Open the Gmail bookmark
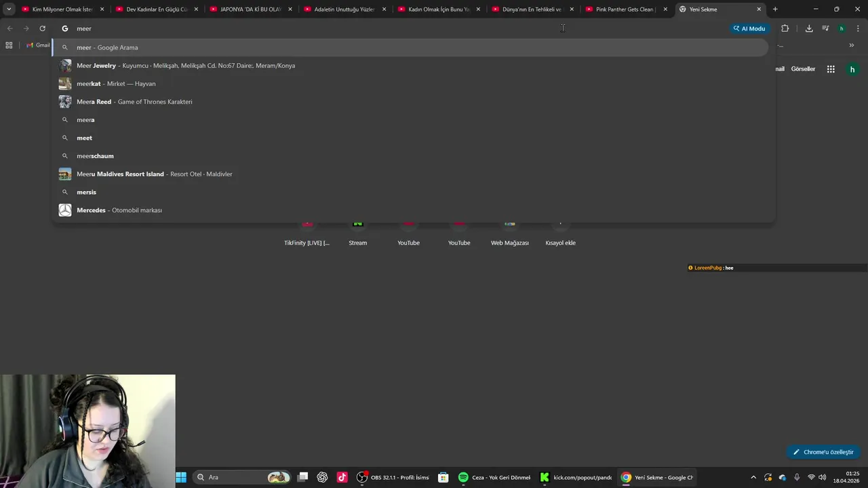This screenshot has width=868, height=488. pyautogui.click(x=38, y=45)
